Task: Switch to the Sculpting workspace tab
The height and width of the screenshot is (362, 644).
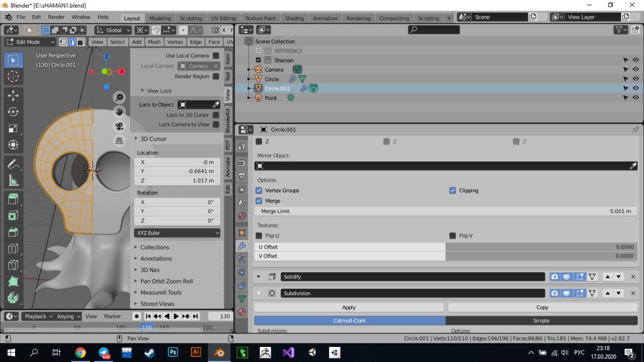Action: tap(191, 18)
